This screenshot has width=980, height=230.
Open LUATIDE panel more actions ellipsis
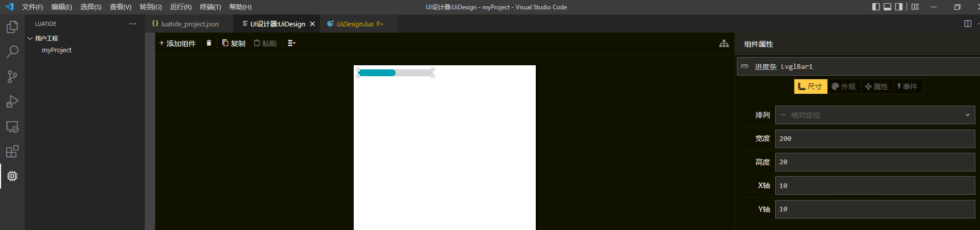(x=133, y=24)
